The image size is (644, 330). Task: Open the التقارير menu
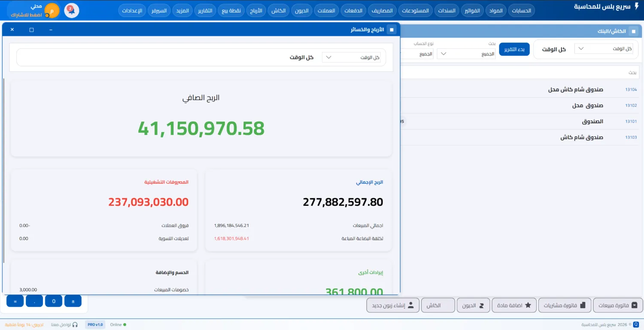point(206,11)
